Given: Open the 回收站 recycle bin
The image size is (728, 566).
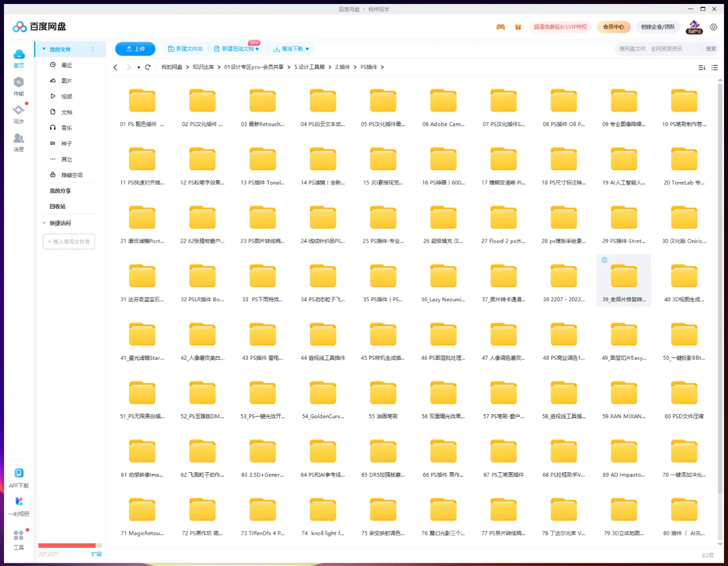Looking at the screenshot, I should [57, 207].
